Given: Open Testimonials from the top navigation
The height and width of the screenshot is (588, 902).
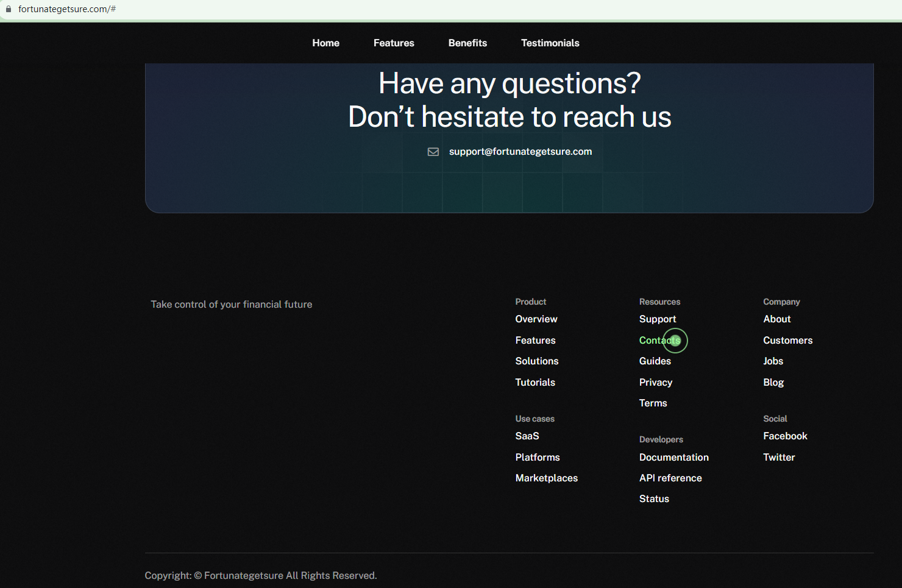Looking at the screenshot, I should 550,43.
